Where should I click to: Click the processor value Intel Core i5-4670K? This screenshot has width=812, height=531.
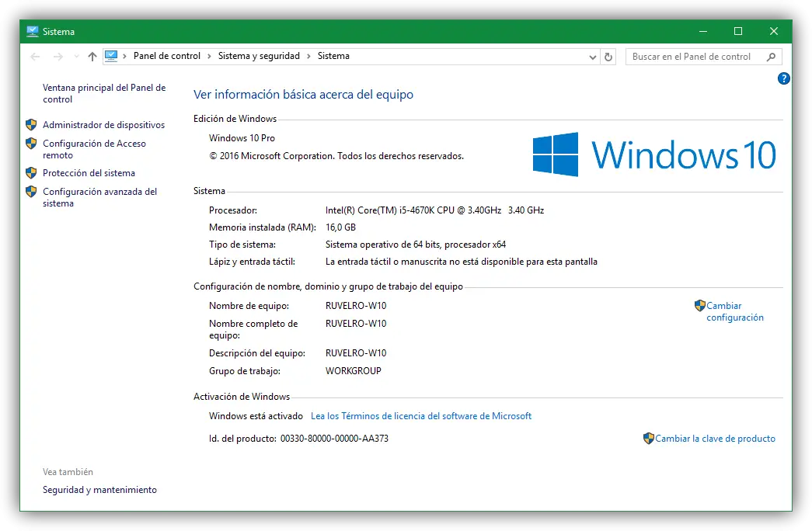434,210
